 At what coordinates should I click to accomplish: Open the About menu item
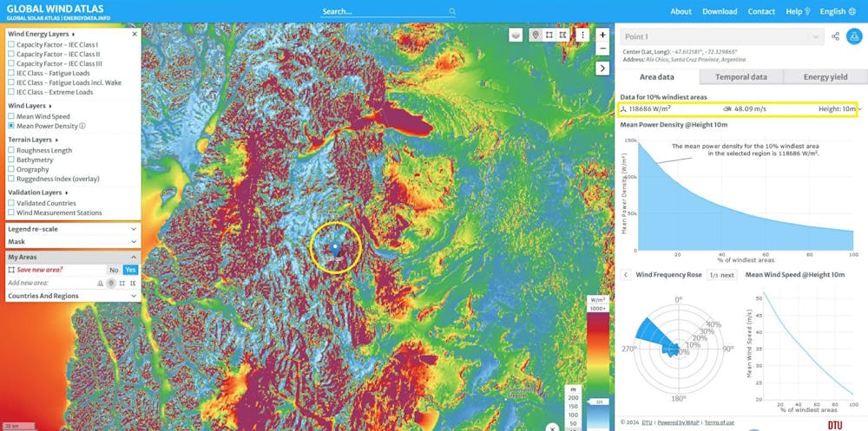681,11
